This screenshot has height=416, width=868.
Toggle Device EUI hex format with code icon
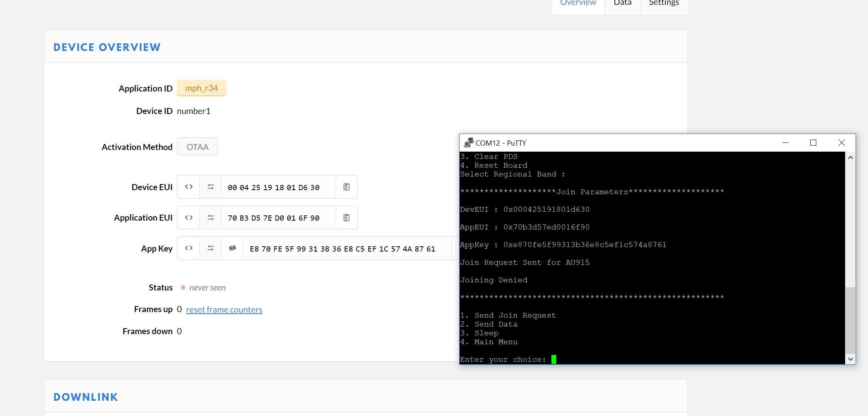point(189,187)
